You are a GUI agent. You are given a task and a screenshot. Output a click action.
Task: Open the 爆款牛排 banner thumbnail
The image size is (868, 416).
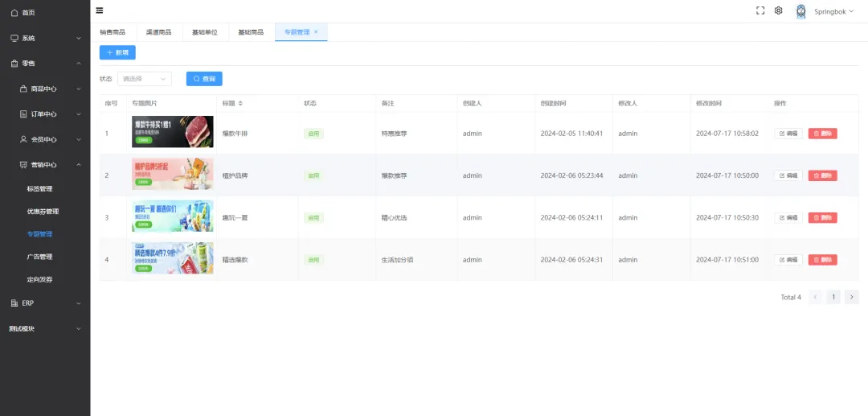coord(172,132)
